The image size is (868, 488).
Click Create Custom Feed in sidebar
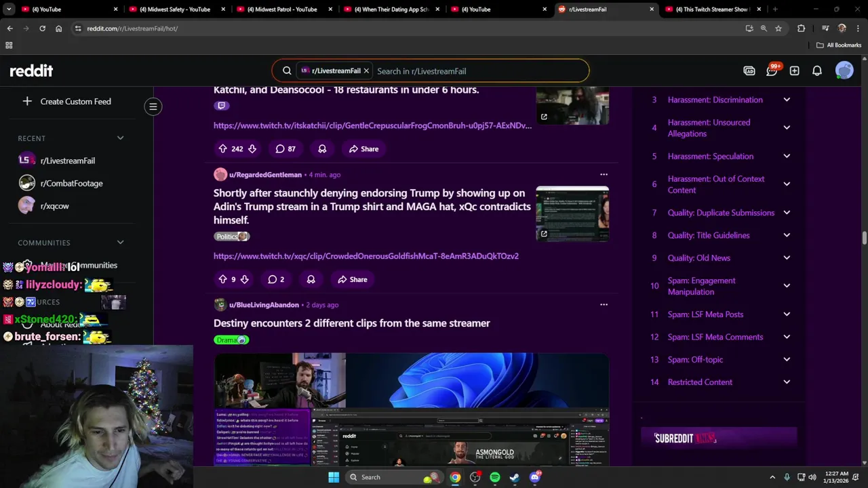tap(66, 101)
